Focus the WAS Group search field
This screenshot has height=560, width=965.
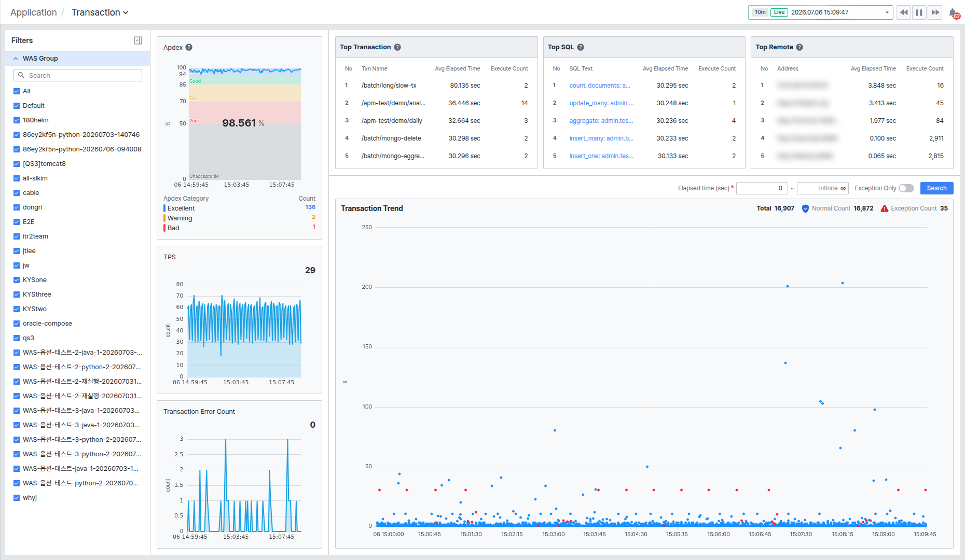click(x=78, y=75)
